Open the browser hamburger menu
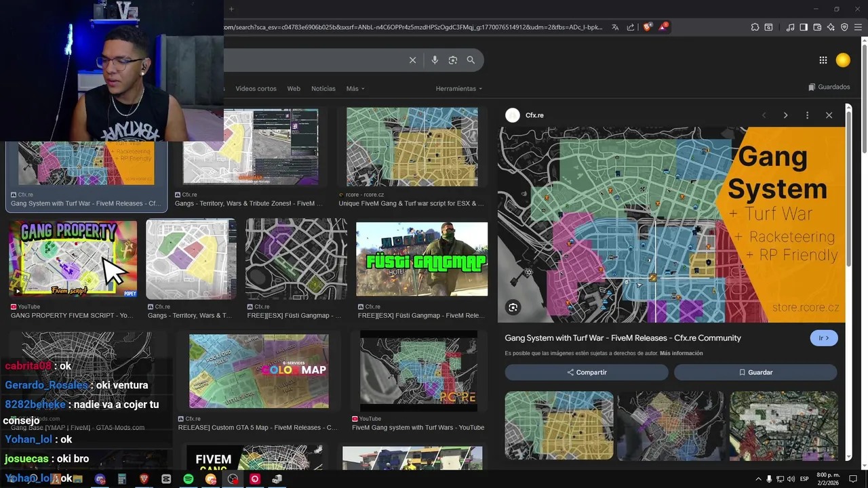 pos(859,27)
